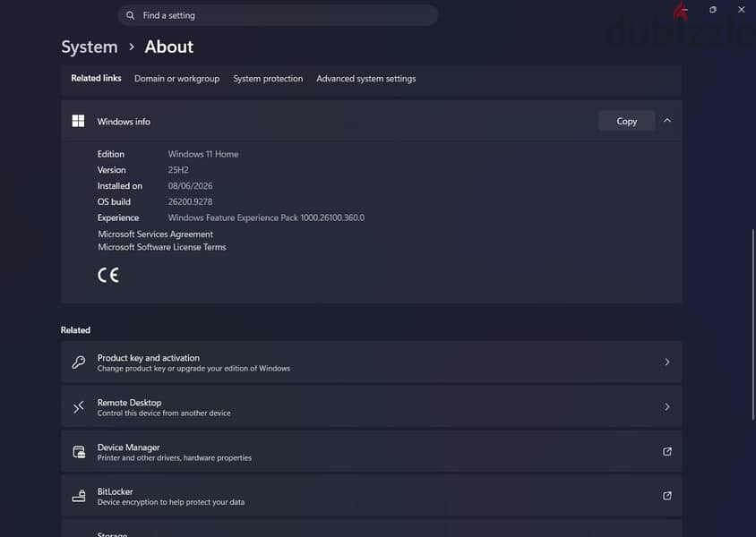
Task: Click the Remote Desktop icon
Action: 79,407
